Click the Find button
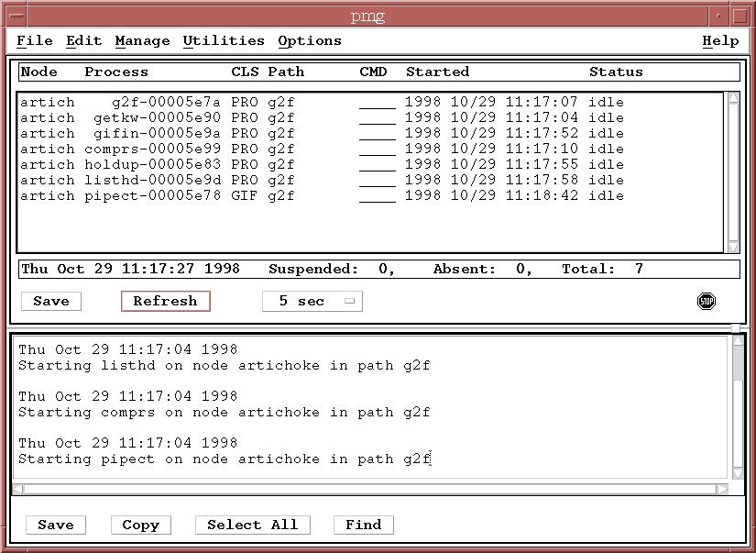Viewport: 756px width, 553px height. coord(363,525)
